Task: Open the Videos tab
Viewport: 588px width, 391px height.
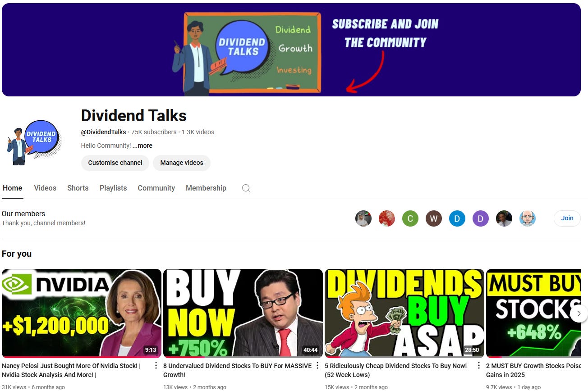Action: pos(45,188)
